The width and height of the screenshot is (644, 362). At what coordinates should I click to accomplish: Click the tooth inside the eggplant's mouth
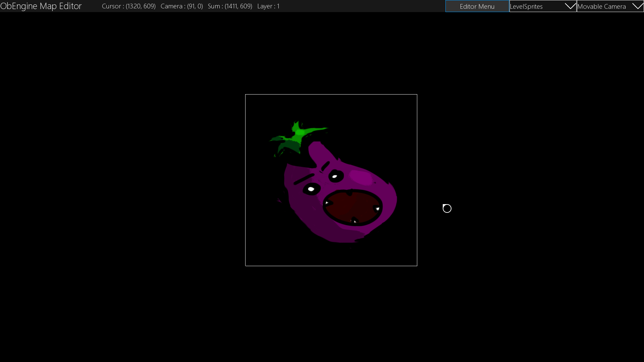[377, 209]
